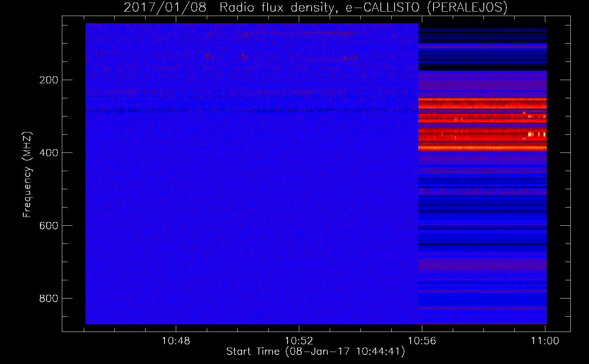The height and width of the screenshot is (364, 589).
Task: Click the 10:48 time tick label
Action: pyautogui.click(x=176, y=341)
